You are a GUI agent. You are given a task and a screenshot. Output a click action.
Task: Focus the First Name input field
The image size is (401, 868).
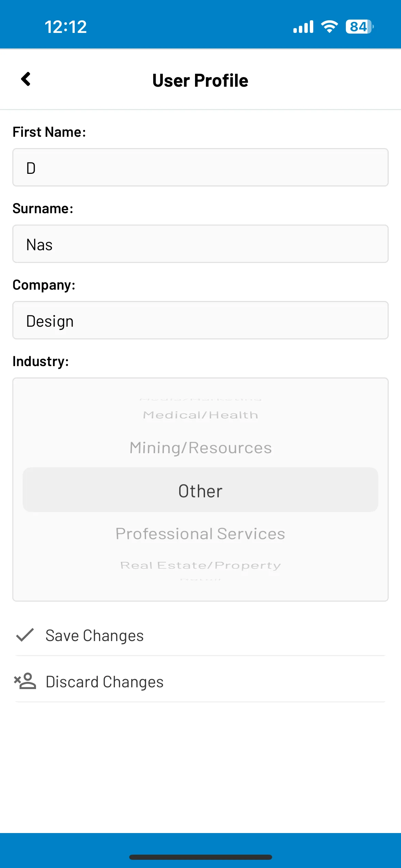[x=200, y=167]
